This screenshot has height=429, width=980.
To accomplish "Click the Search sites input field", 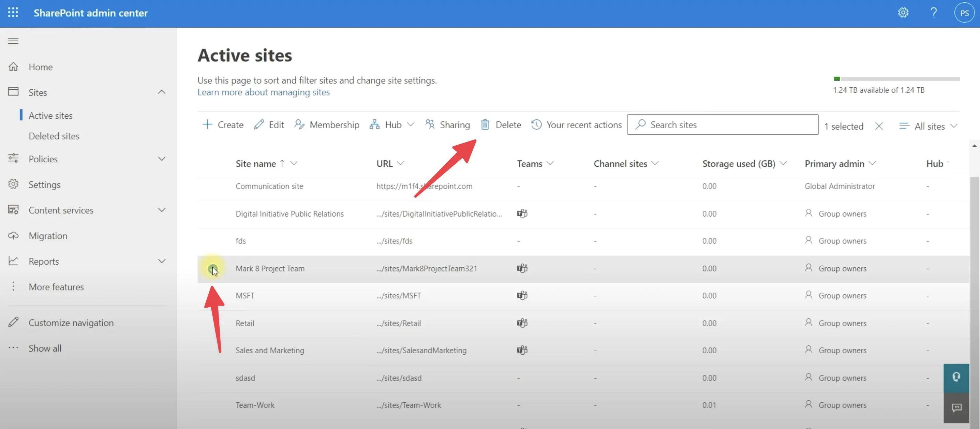I will tap(724, 124).
